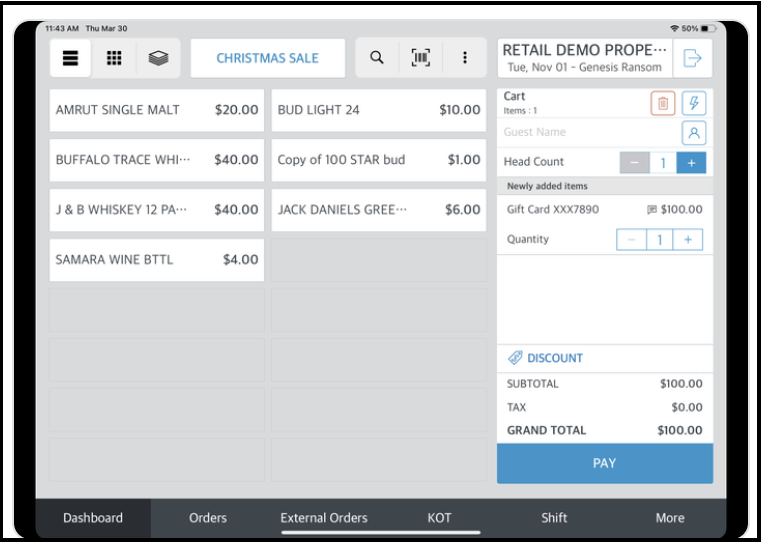761x545 pixels.
Task: Tap the barcode scanner icon
Action: click(x=421, y=58)
